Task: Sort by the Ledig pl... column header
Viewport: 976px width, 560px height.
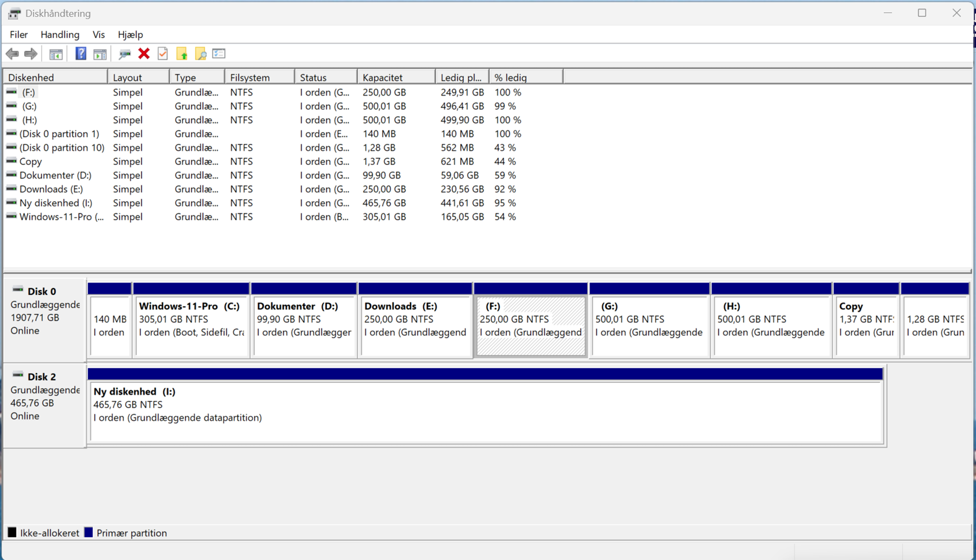Action: pos(462,77)
